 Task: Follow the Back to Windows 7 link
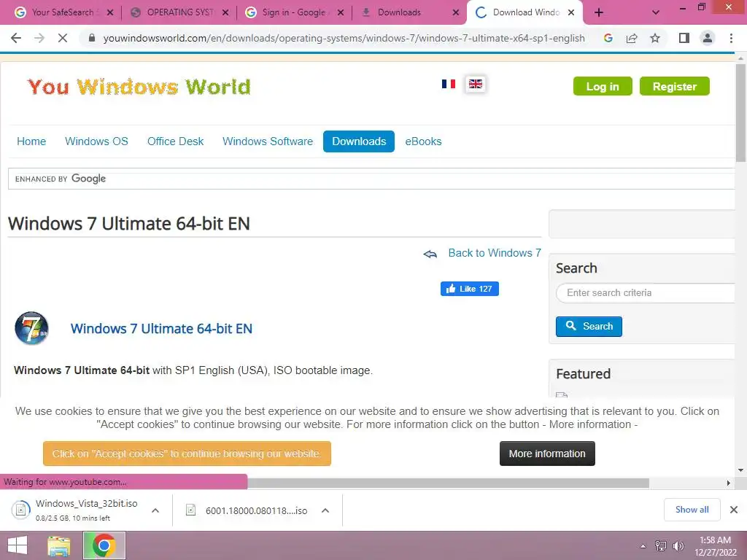point(495,253)
